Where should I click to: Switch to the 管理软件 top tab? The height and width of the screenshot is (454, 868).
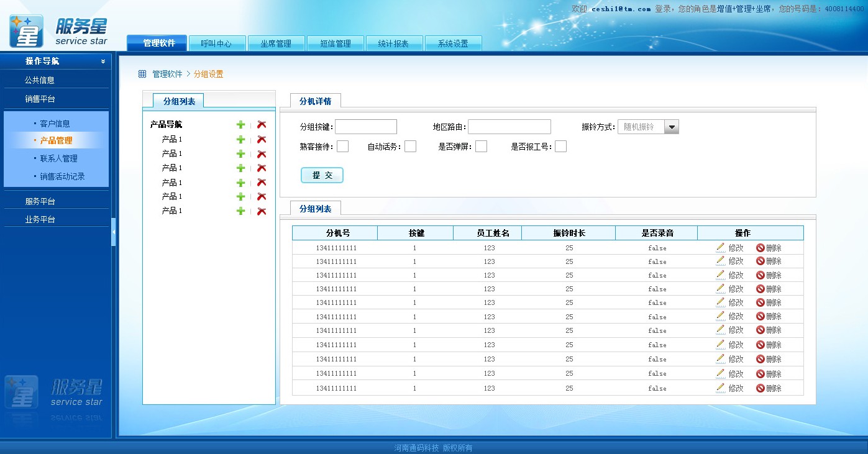tap(157, 43)
